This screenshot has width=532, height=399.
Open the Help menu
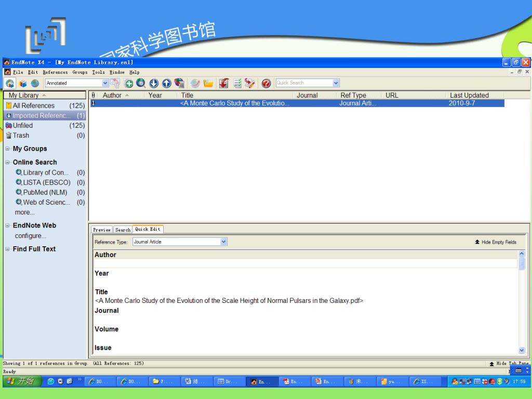point(135,72)
